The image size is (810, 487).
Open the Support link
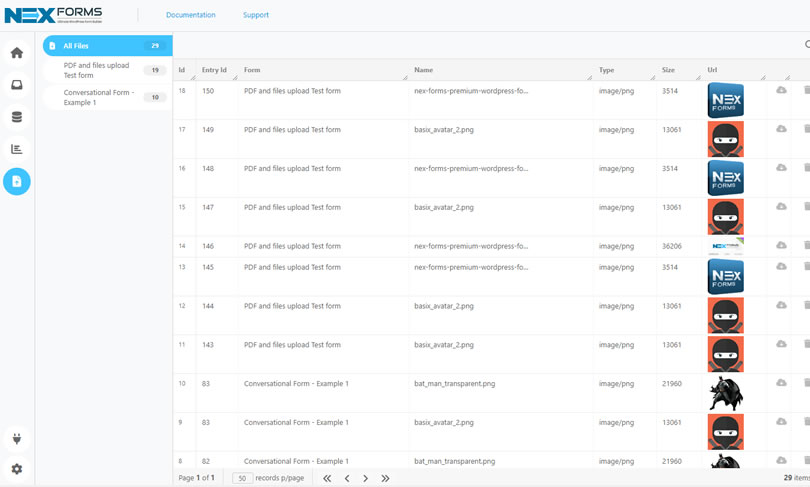(x=256, y=15)
